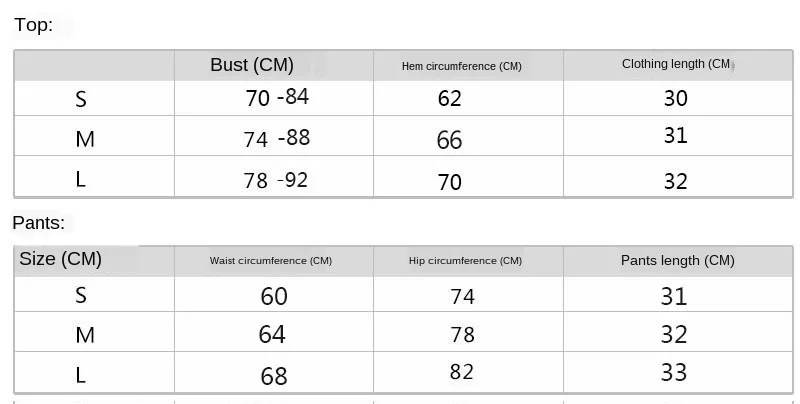Select hem circumference value 66
This screenshot has height=404, width=800.
click(x=449, y=140)
